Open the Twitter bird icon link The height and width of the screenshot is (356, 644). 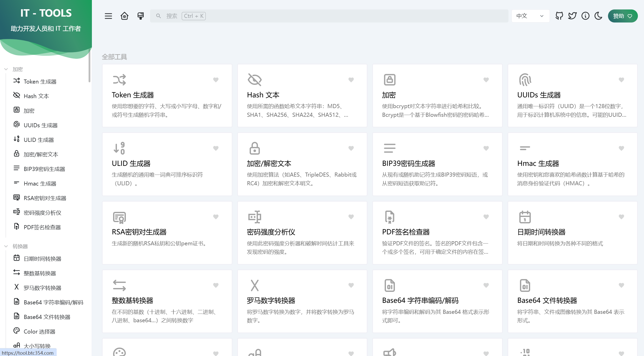point(572,16)
